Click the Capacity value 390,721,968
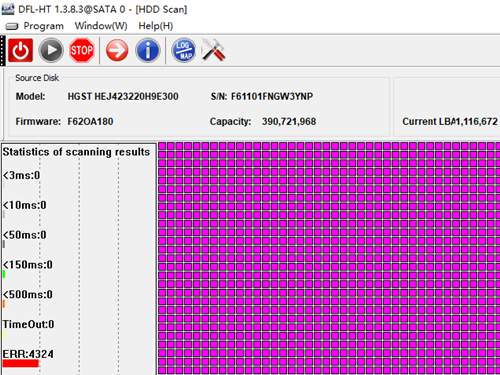This screenshot has width=500, height=375. click(x=289, y=121)
